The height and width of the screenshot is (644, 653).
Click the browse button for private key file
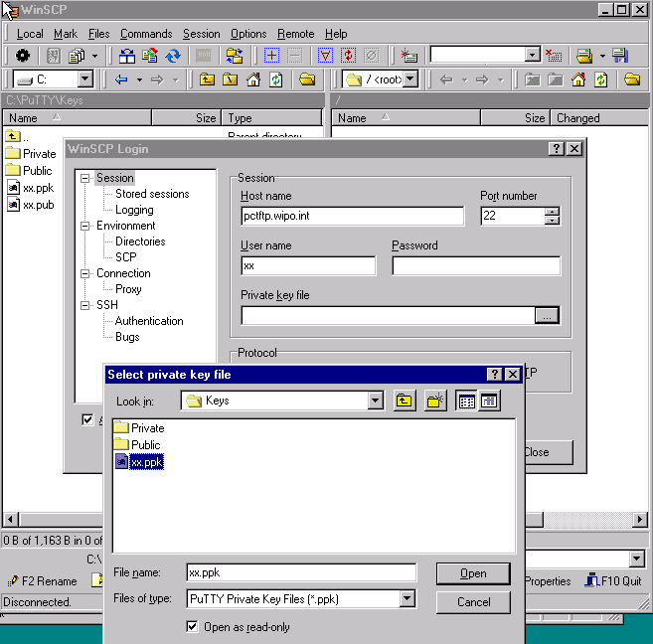point(547,315)
